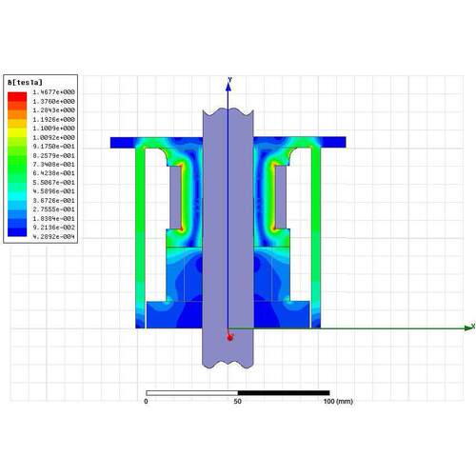Click the legend value 1.3760e+000

point(54,101)
